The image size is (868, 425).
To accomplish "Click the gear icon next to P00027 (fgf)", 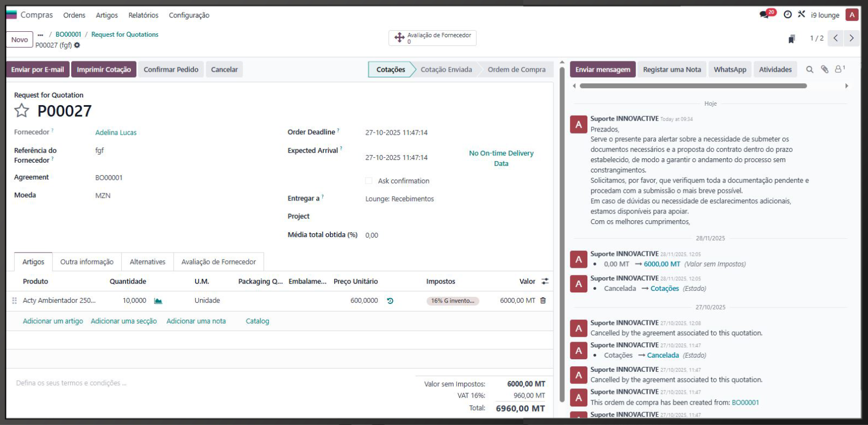I will (x=77, y=45).
